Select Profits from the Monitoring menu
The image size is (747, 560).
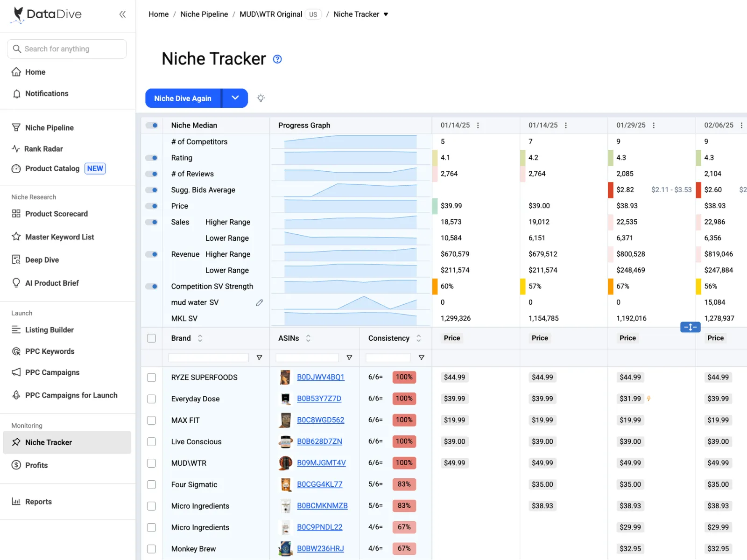tap(36, 465)
